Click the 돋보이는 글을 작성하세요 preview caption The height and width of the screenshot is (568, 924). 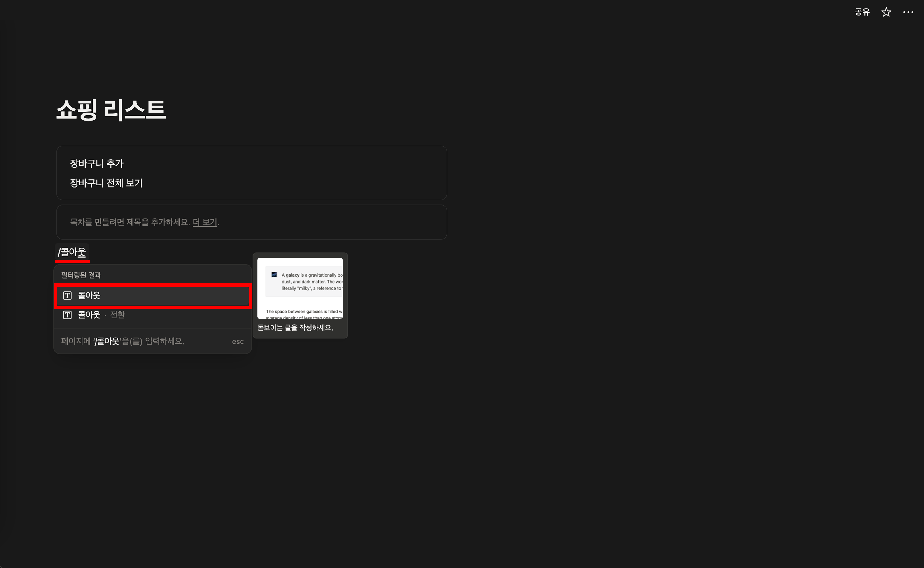click(295, 328)
